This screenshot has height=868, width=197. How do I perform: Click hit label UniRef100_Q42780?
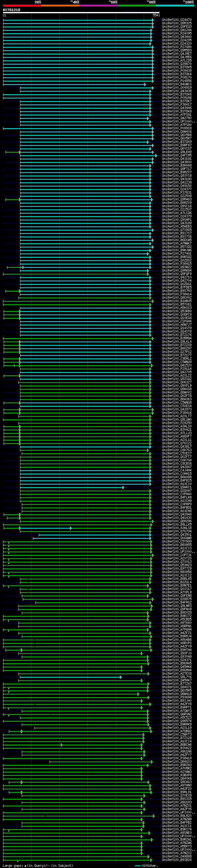[x=177, y=118]
